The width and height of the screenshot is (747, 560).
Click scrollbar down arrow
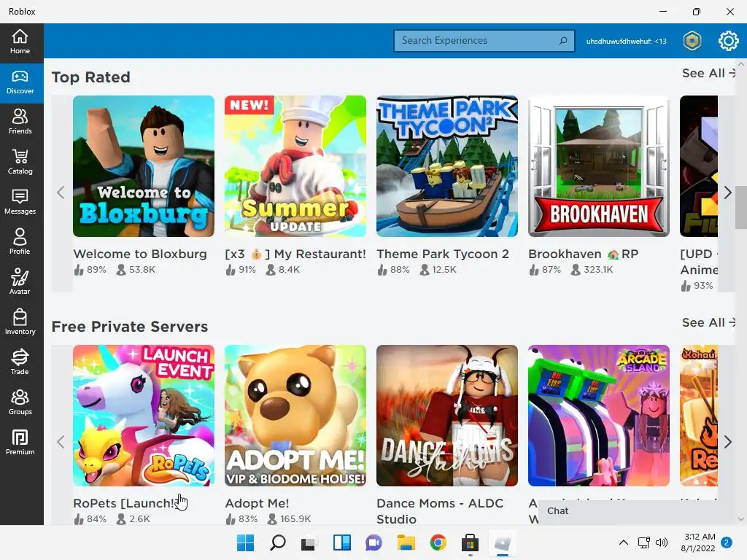(x=741, y=519)
